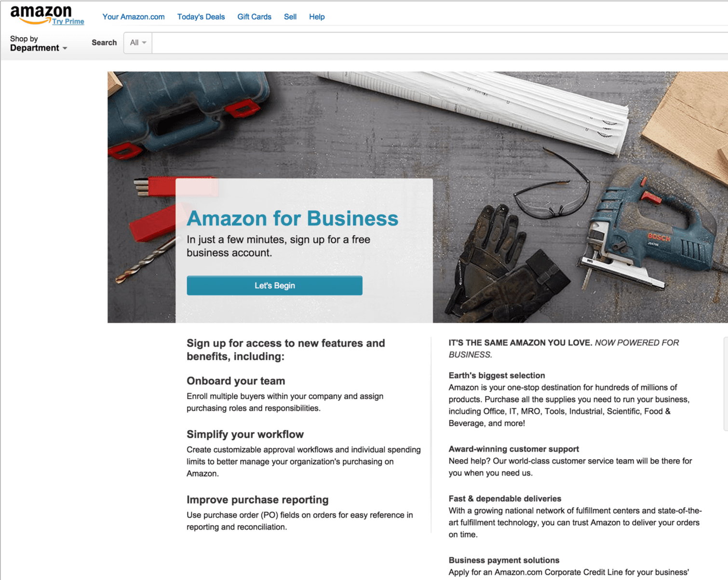
Task: Click the Amazon logo
Action: (41, 14)
